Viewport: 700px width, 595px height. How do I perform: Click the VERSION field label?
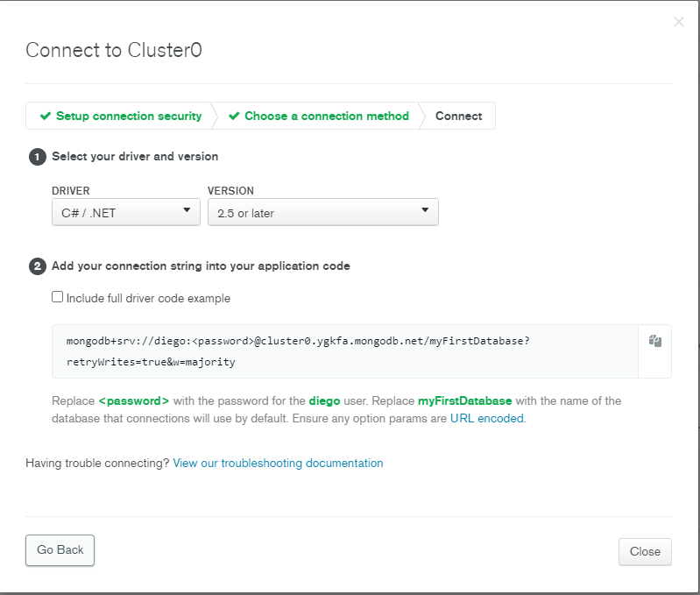pos(230,191)
